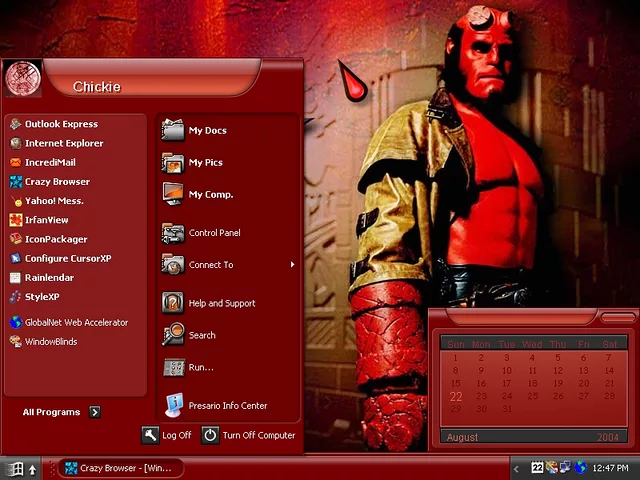Open My Pics folder icon
This screenshot has width=640, height=480.
173,162
